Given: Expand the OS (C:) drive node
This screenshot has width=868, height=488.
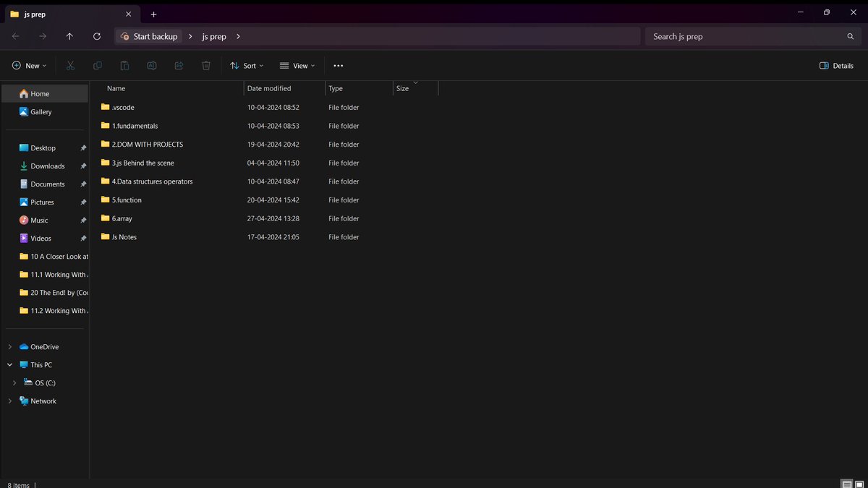Looking at the screenshot, I should (14, 383).
